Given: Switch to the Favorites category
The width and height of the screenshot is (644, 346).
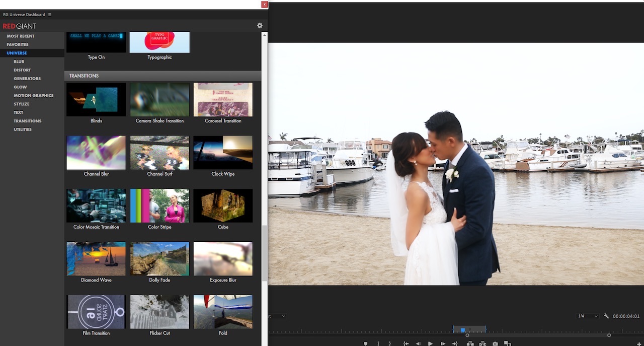Looking at the screenshot, I should pyautogui.click(x=17, y=44).
